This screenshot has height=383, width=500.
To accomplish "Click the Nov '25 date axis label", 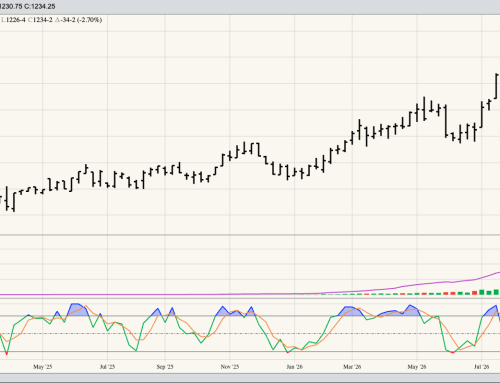I will tap(230, 367).
